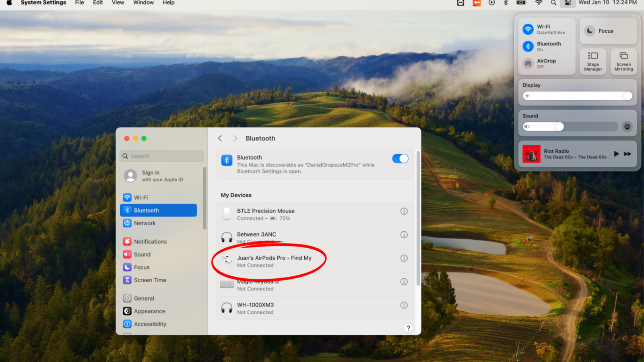Open info for WH-1000XM3
644x362 pixels.
404,305
